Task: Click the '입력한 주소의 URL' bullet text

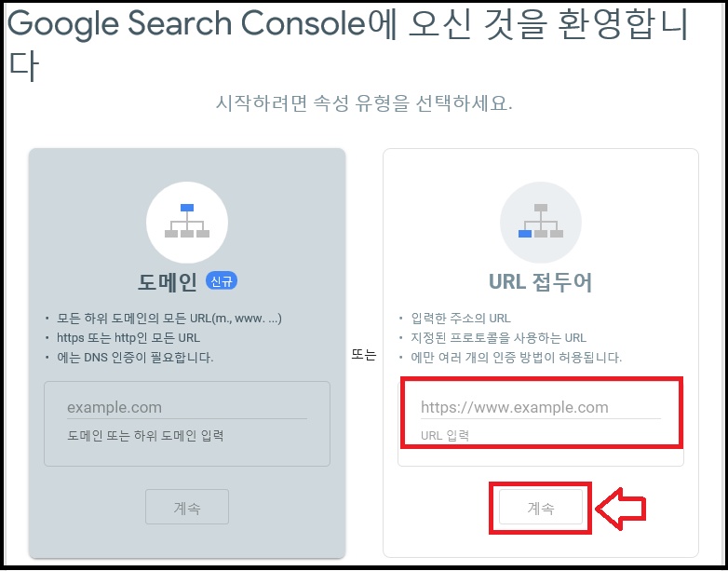Action: (461, 319)
